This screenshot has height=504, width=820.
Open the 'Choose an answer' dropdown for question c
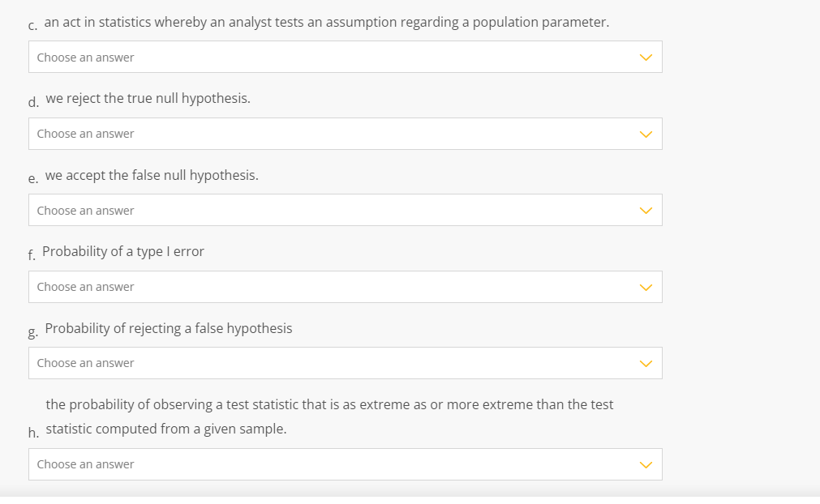point(346,57)
